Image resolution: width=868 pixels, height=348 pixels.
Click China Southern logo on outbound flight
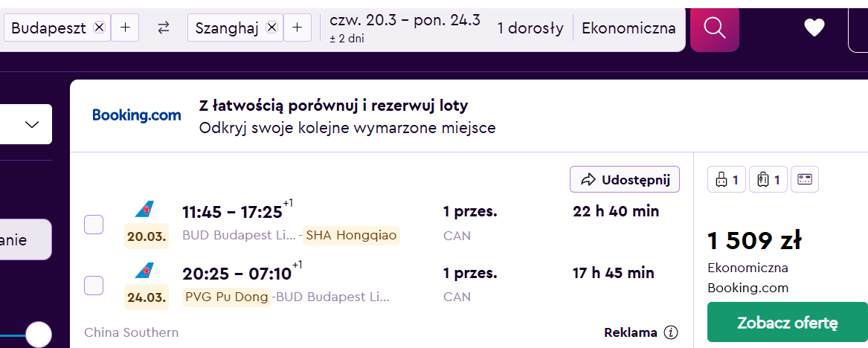[145, 210]
